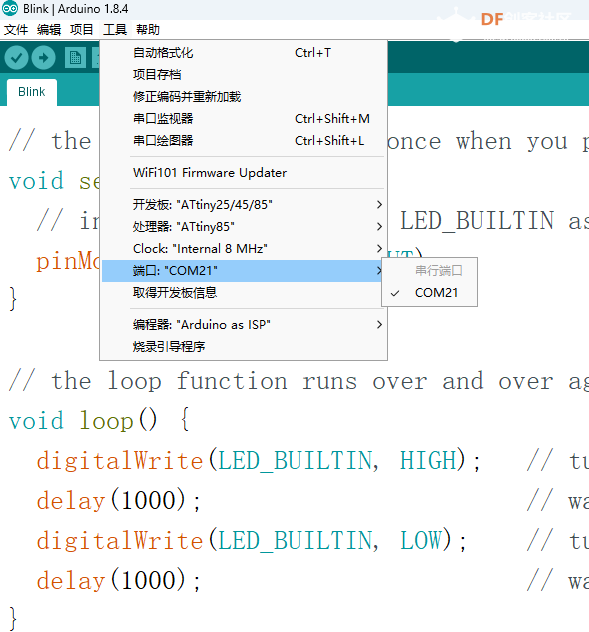Click the Arduino logo in title bar
This screenshot has width=589, height=632.
tap(10, 8)
